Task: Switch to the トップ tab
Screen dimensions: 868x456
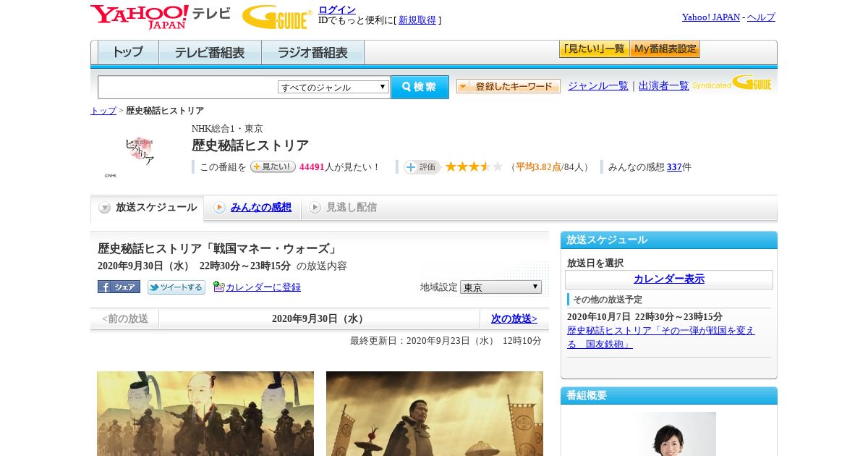Action: click(128, 53)
